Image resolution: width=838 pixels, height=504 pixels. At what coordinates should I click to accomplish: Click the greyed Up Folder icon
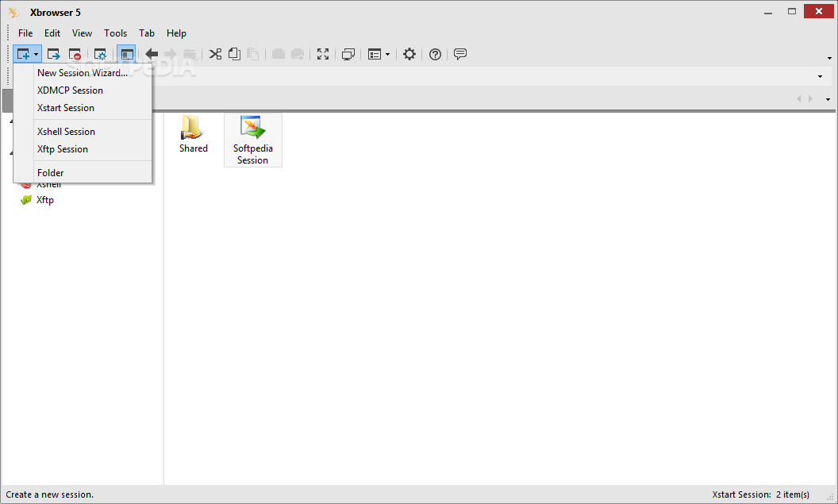tap(190, 54)
